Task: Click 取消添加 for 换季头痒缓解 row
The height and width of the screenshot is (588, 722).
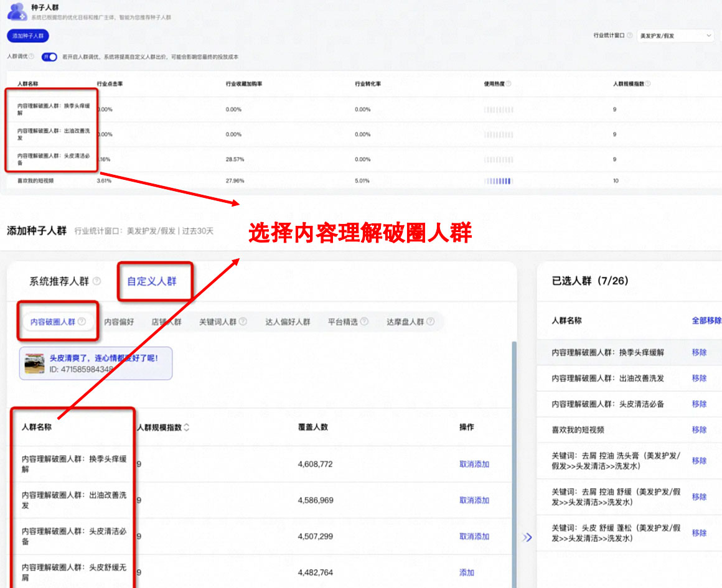Action: tap(474, 464)
